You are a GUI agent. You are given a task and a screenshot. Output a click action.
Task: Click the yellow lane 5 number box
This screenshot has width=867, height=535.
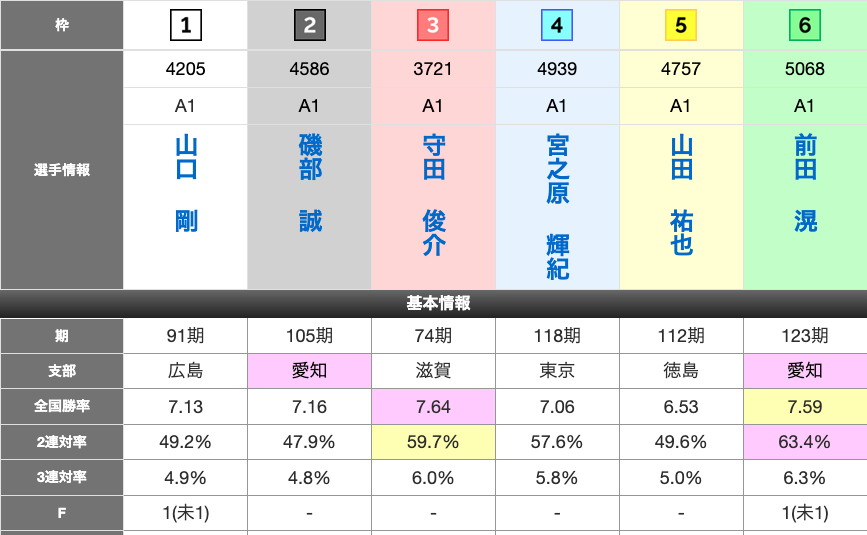[x=681, y=25]
